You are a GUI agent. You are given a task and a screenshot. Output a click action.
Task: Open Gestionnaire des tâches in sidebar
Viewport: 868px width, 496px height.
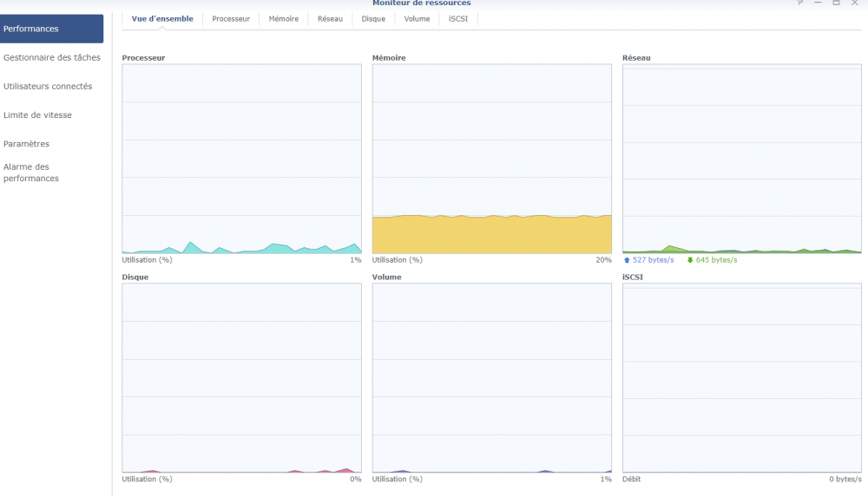click(52, 58)
